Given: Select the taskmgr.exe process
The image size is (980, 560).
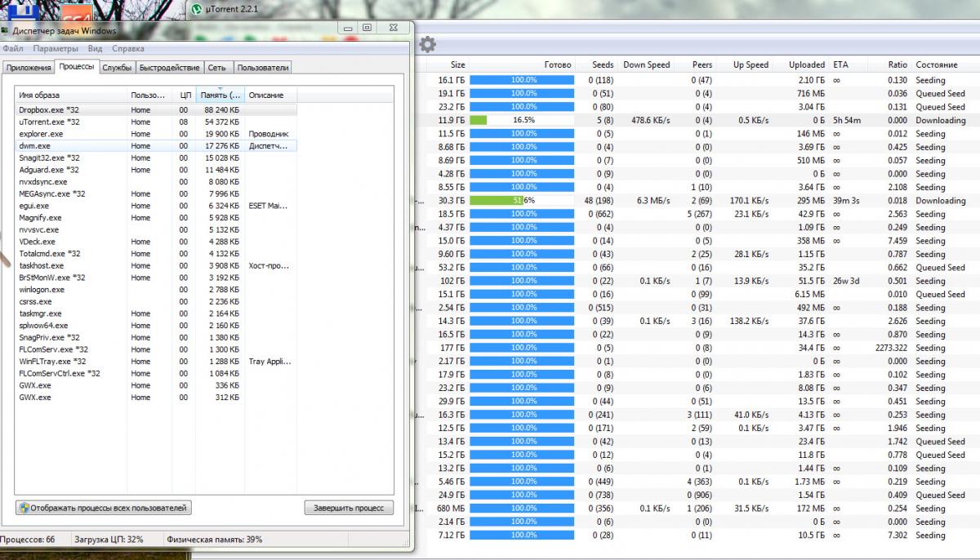Looking at the screenshot, I should pyautogui.click(x=156, y=313).
